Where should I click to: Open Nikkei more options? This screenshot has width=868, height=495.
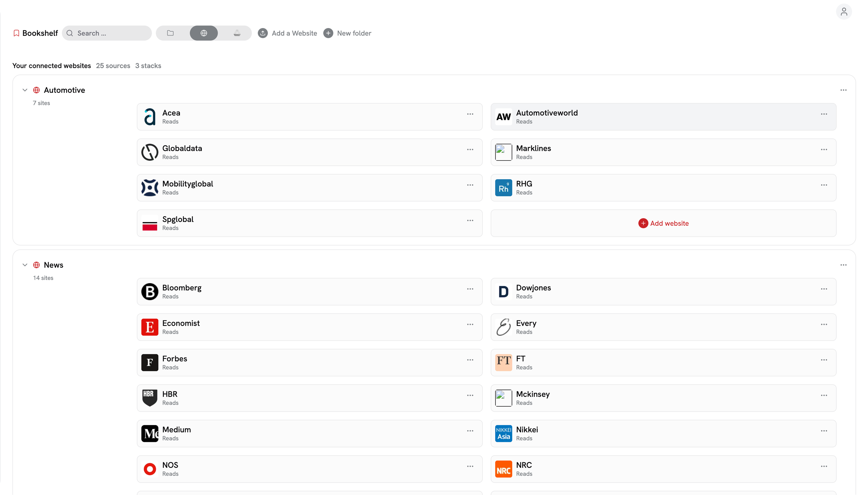[824, 431]
